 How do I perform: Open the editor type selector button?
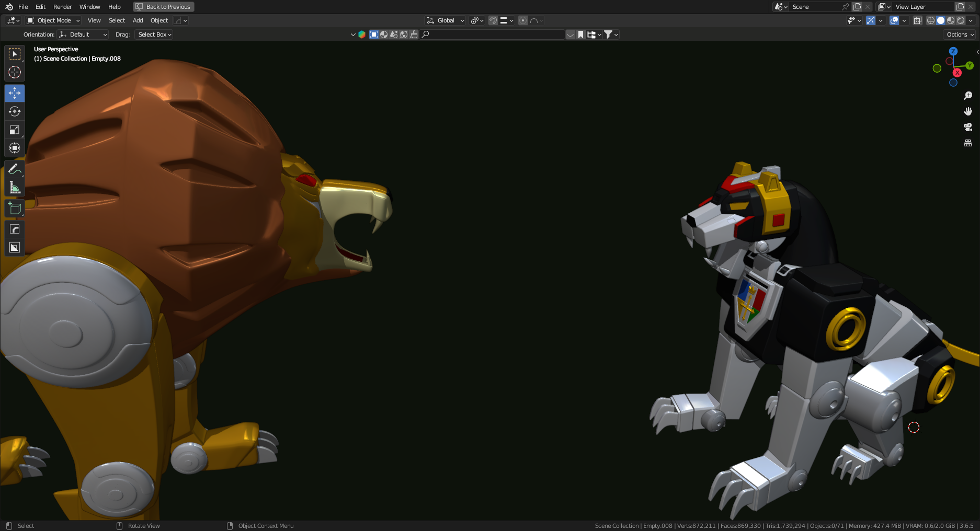point(13,20)
